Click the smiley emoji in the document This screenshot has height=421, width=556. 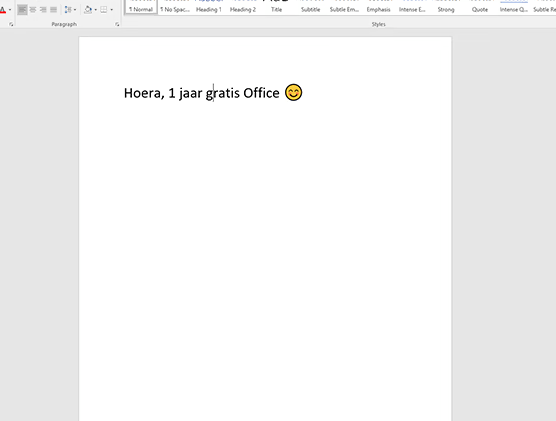pyautogui.click(x=294, y=92)
